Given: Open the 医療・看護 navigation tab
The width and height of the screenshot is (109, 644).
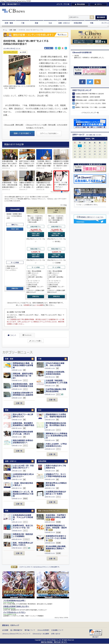Looking at the screenshot, I should 9,23.
